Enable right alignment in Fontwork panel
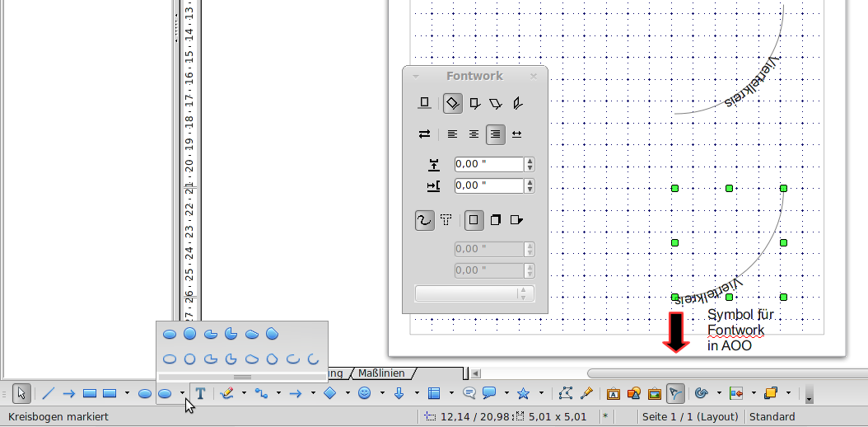Image resolution: width=868 pixels, height=427 pixels. pyautogui.click(x=495, y=134)
